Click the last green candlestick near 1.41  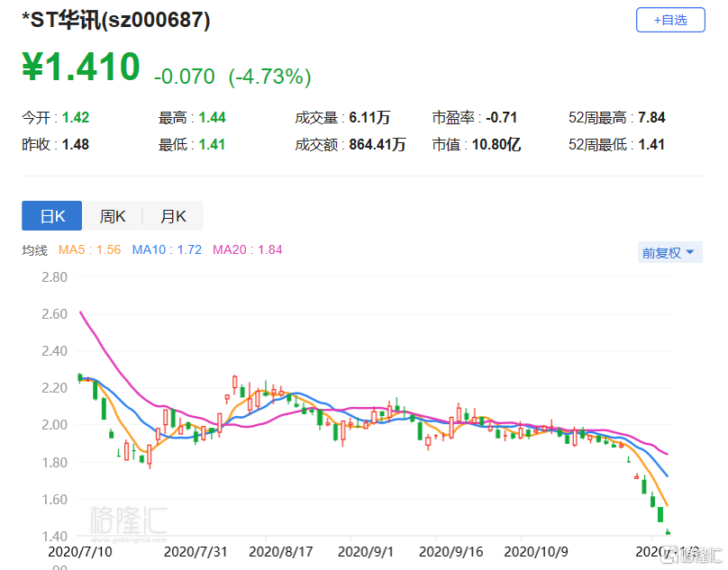tap(669, 532)
